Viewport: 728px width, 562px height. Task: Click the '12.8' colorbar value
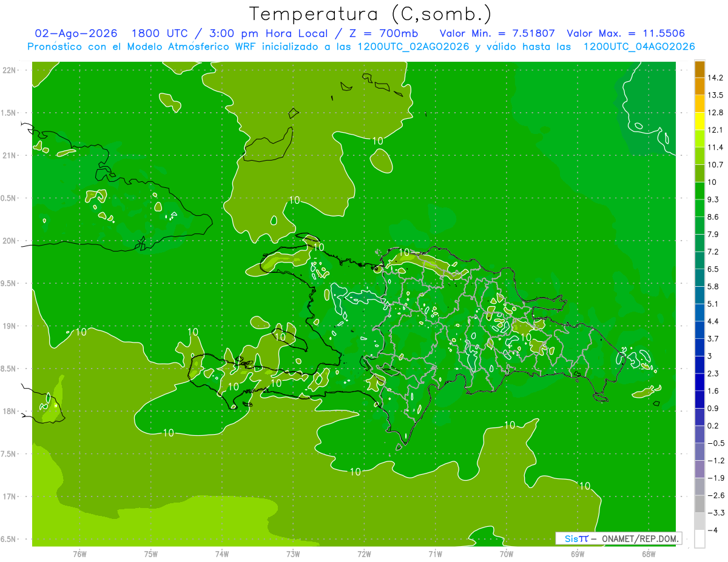click(x=716, y=112)
